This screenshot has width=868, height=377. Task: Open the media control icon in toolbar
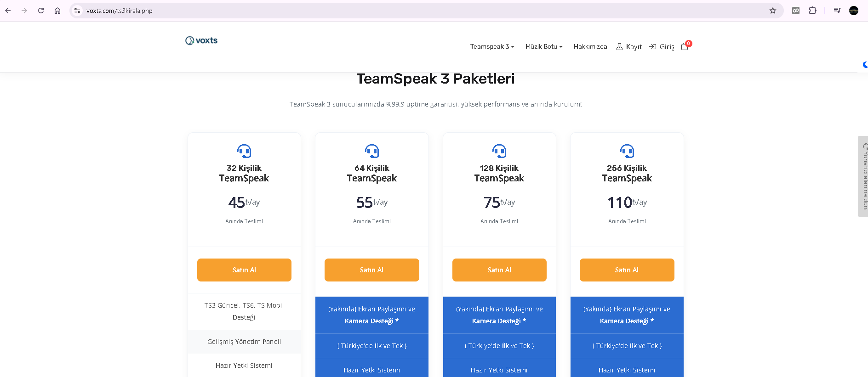(x=837, y=11)
